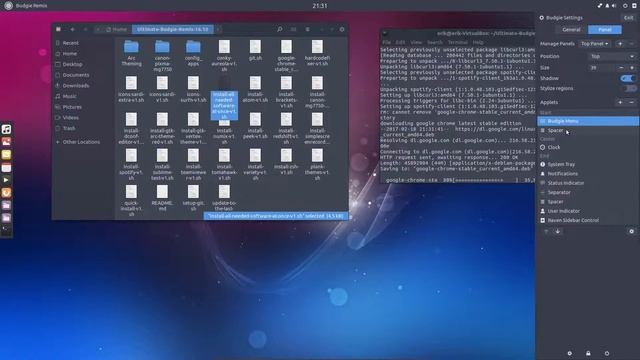Open search in the file manager
The width and height of the screenshot is (640, 360).
tap(280, 29)
